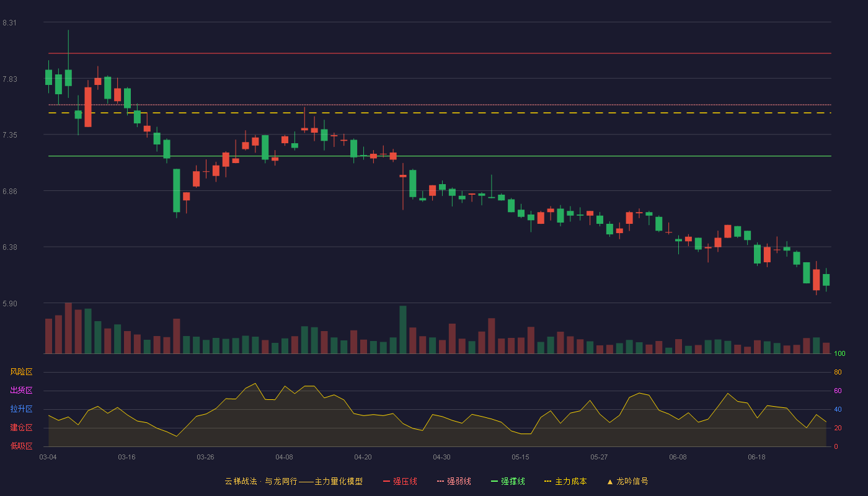The width and height of the screenshot is (868, 496).
Task: Toggle the 龙吟信号 legend entry
Action: (x=627, y=481)
